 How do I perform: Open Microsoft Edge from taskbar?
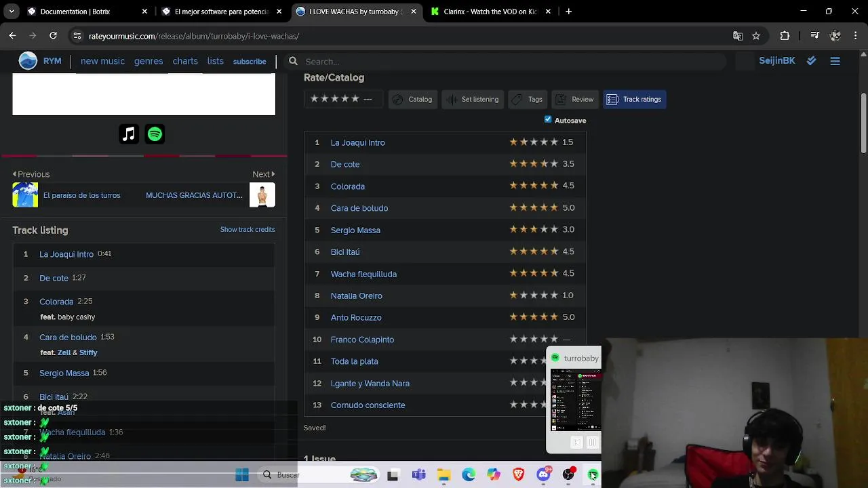(469, 475)
